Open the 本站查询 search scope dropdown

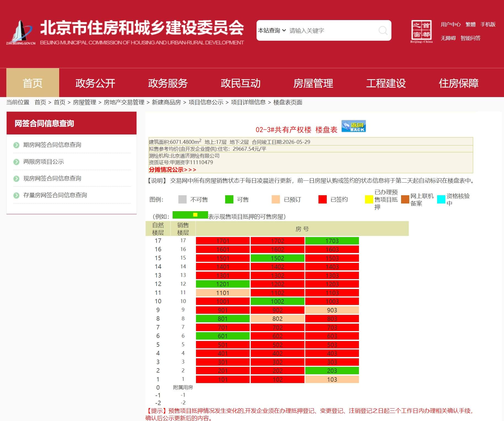pos(272,31)
